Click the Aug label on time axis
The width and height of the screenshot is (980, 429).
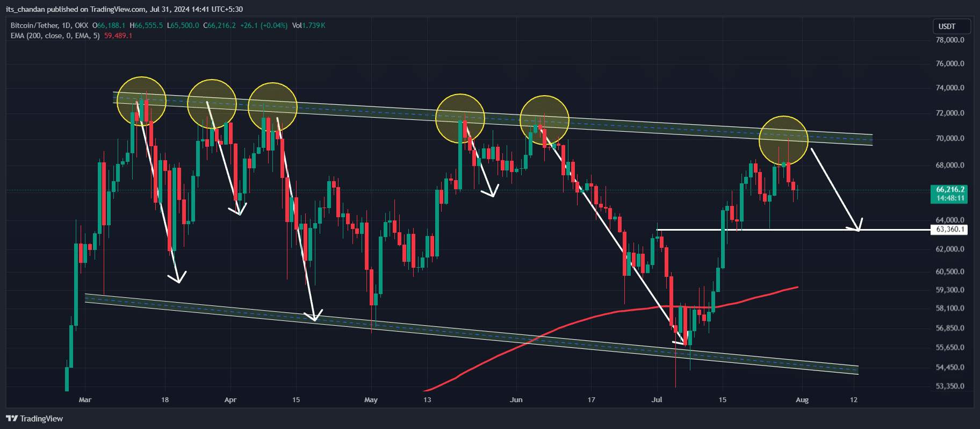(802, 400)
